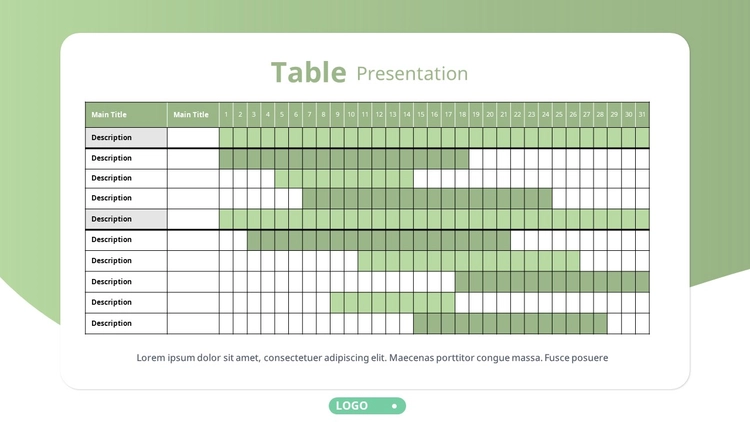This screenshot has height=422, width=750.
Task: Click the Lorem ipsum caption text
Action: pyautogui.click(x=372, y=358)
